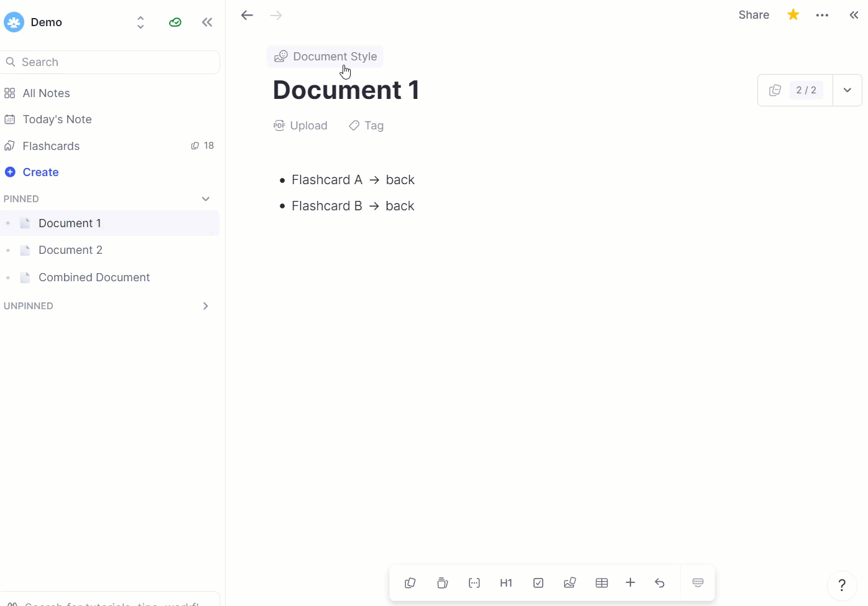Click the H1 heading toolbar button
The image size is (868, 606).
[506, 583]
